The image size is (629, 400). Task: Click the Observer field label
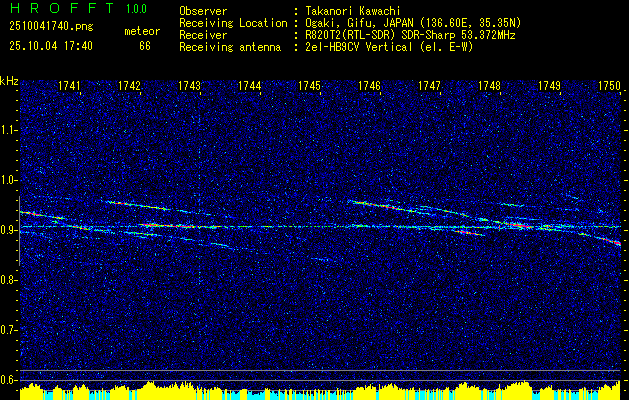[x=203, y=12]
